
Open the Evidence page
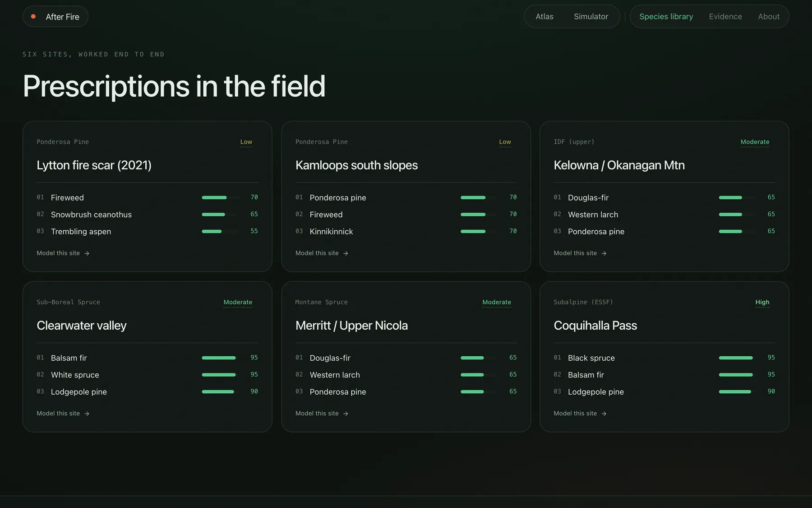click(725, 17)
